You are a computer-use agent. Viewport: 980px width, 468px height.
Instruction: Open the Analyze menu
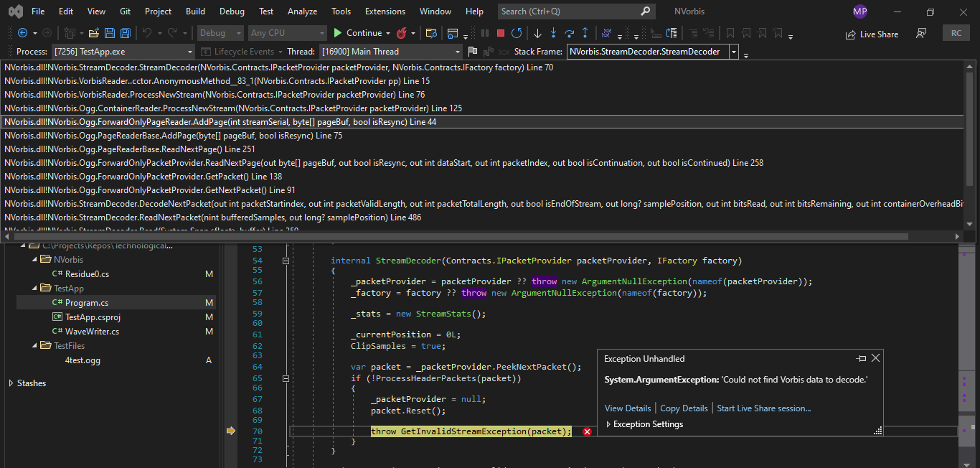coord(302,11)
